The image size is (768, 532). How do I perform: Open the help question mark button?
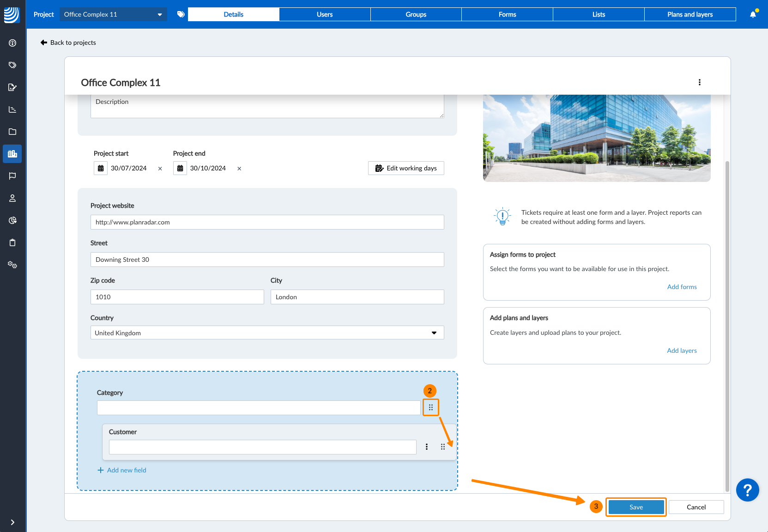click(747, 490)
